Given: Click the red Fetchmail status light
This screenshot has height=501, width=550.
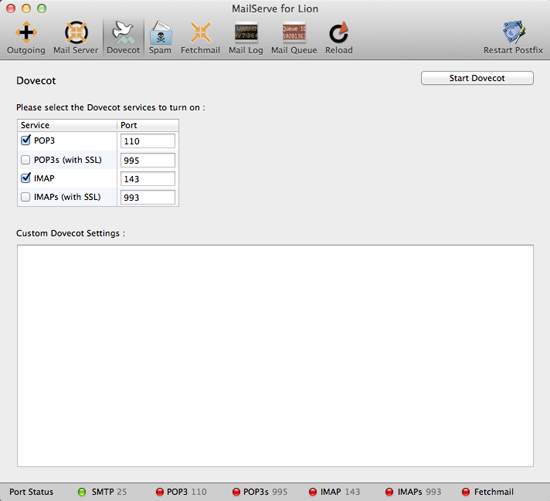Looking at the screenshot, I should (466, 492).
